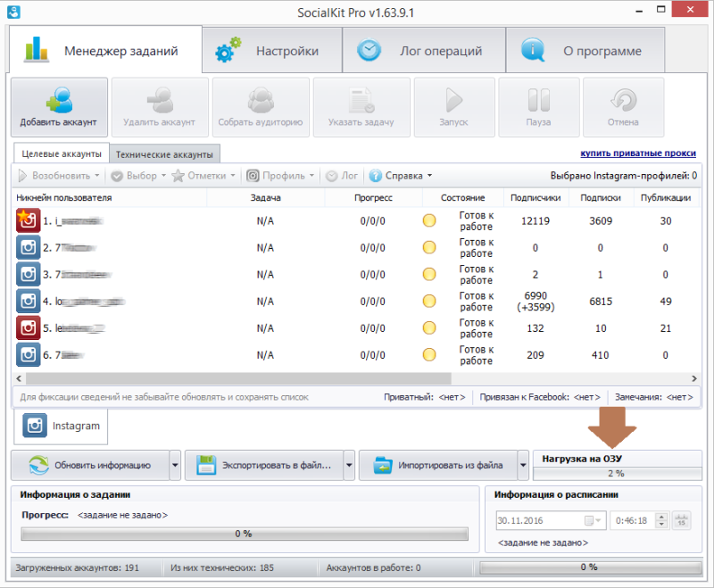714x588 pixels.
Task: Click the right arrow of the horizontal scrollbar
Action: (x=694, y=378)
